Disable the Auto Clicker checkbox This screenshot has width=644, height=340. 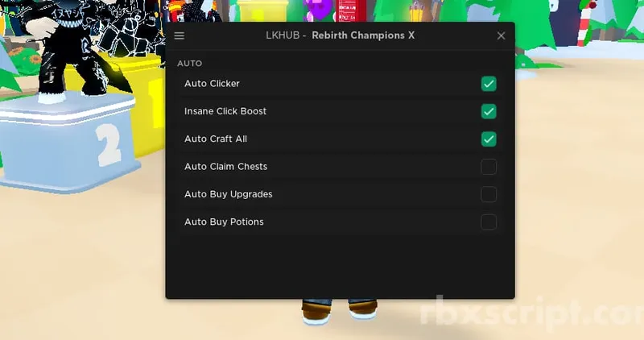pos(489,84)
